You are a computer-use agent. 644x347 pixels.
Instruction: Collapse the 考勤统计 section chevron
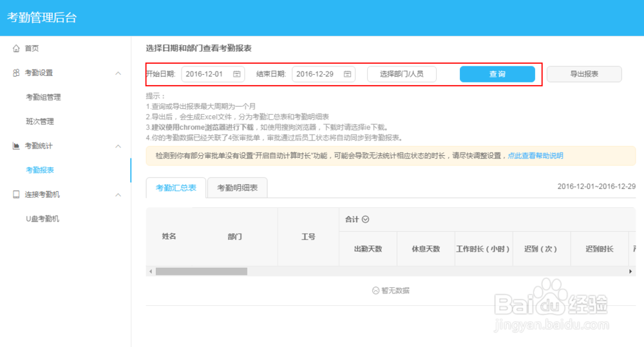118,146
